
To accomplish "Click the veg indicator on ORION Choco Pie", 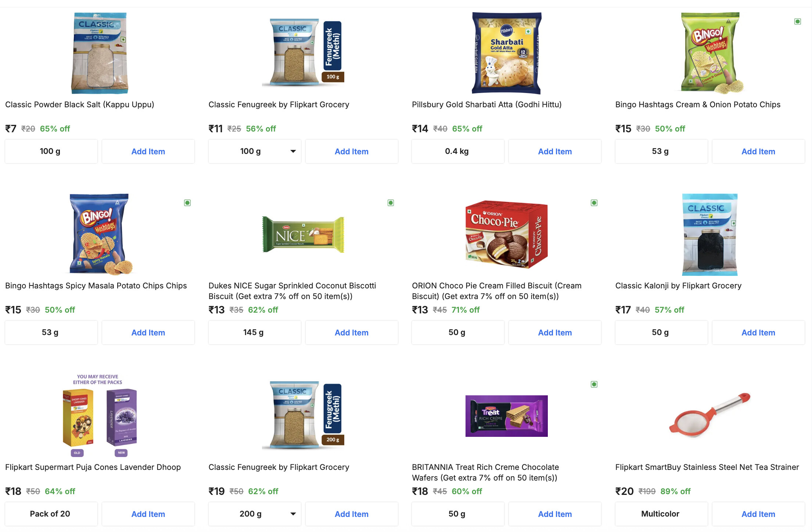I will (594, 203).
